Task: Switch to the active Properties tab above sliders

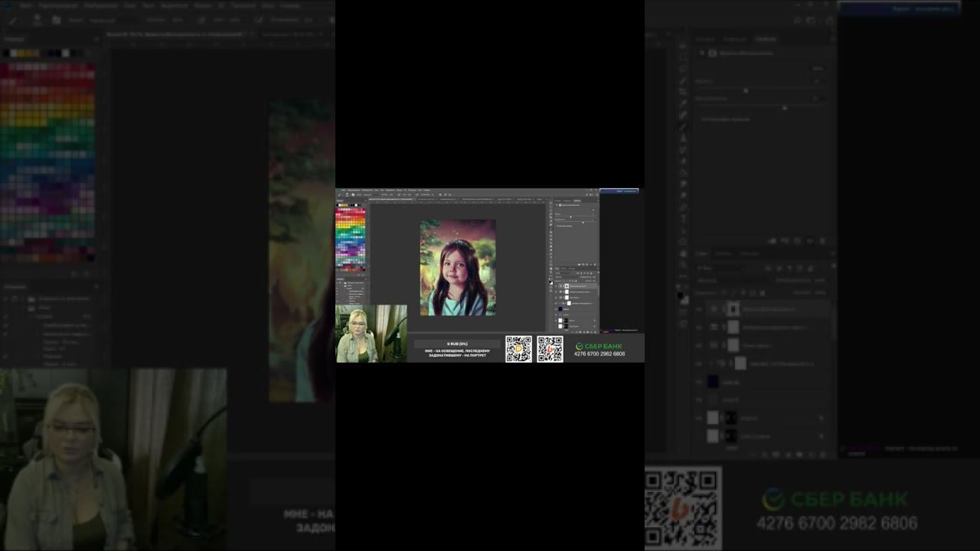Action: [x=577, y=201]
